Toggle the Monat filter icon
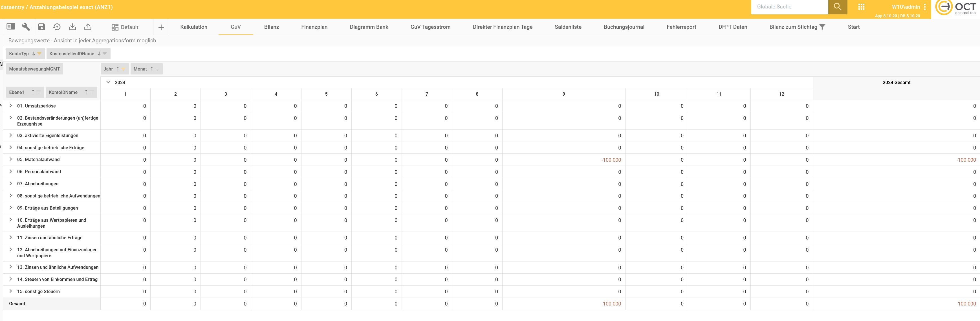This screenshot has height=321, width=980. (157, 69)
